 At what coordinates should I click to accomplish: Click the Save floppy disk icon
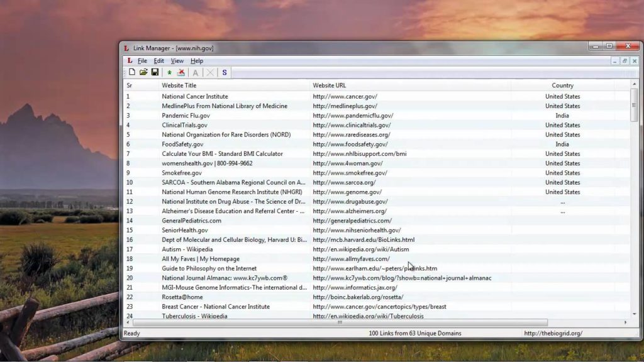tap(155, 72)
